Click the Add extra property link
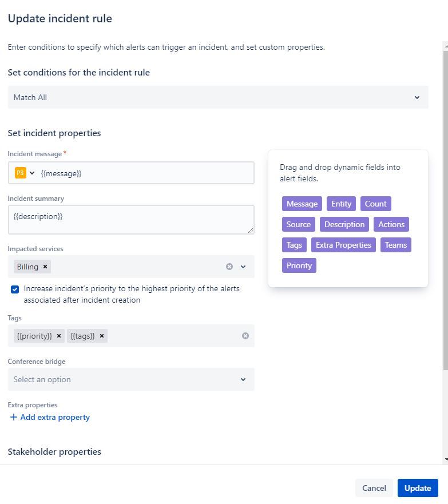 [x=55, y=417]
